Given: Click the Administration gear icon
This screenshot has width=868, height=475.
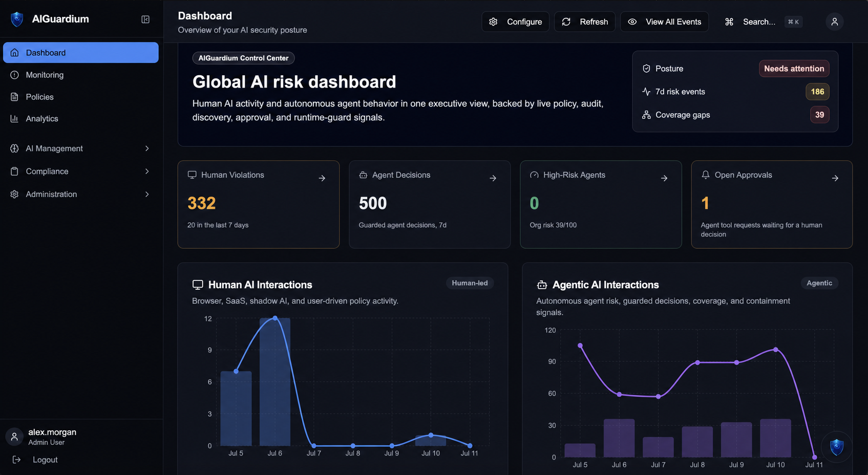Looking at the screenshot, I should pyautogui.click(x=14, y=195).
